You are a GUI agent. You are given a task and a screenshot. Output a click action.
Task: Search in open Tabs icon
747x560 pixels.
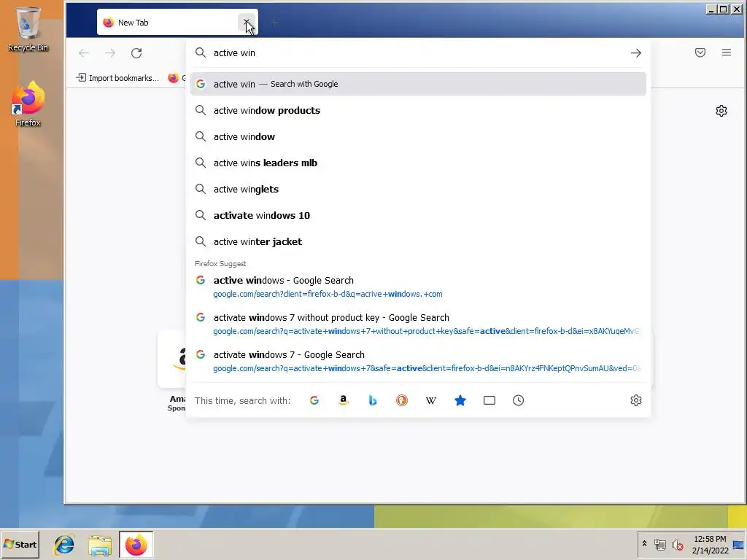click(489, 400)
